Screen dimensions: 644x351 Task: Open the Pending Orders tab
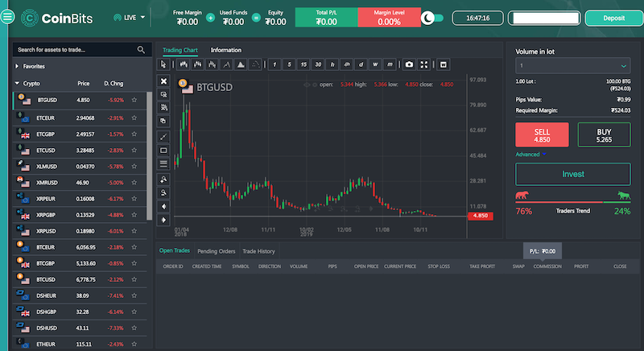pyautogui.click(x=216, y=251)
